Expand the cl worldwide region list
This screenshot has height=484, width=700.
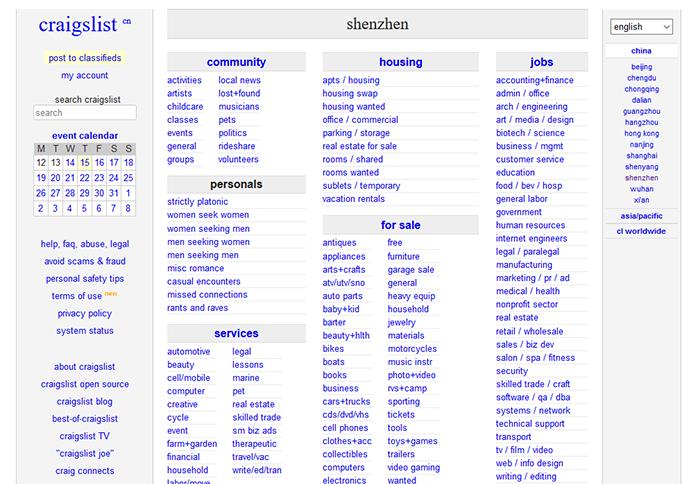pos(641,231)
